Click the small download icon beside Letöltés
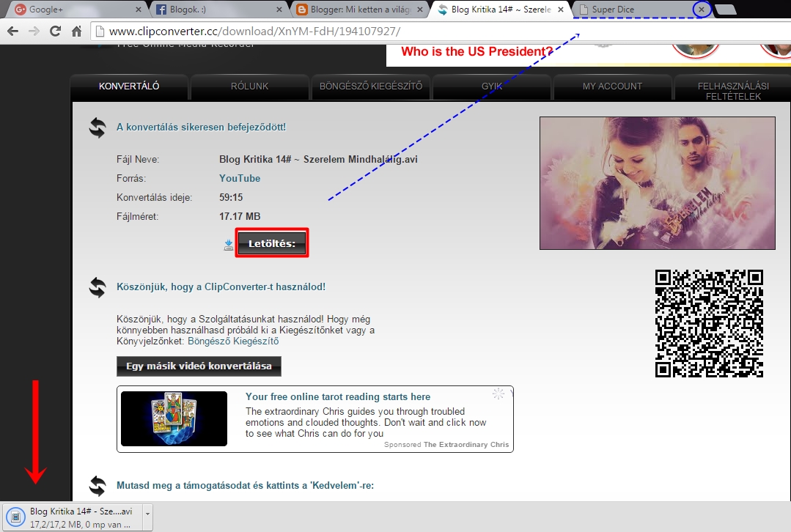Viewport: 791px width, 532px height. click(229, 245)
